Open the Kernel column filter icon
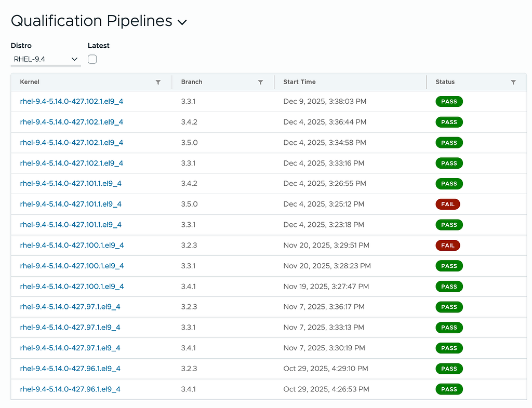 (158, 83)
